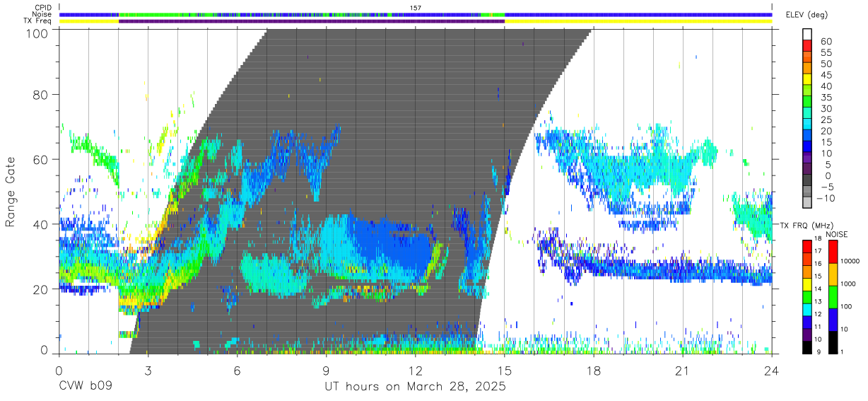Click the ELEV (deg) color bar title

tap(807, 15)
